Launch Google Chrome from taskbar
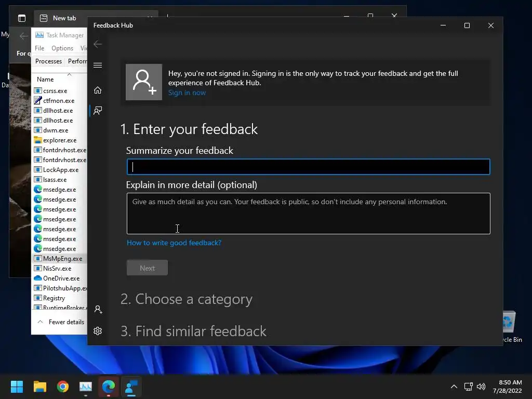The width and height of the screenshot is (532, 399). point(63,387)
